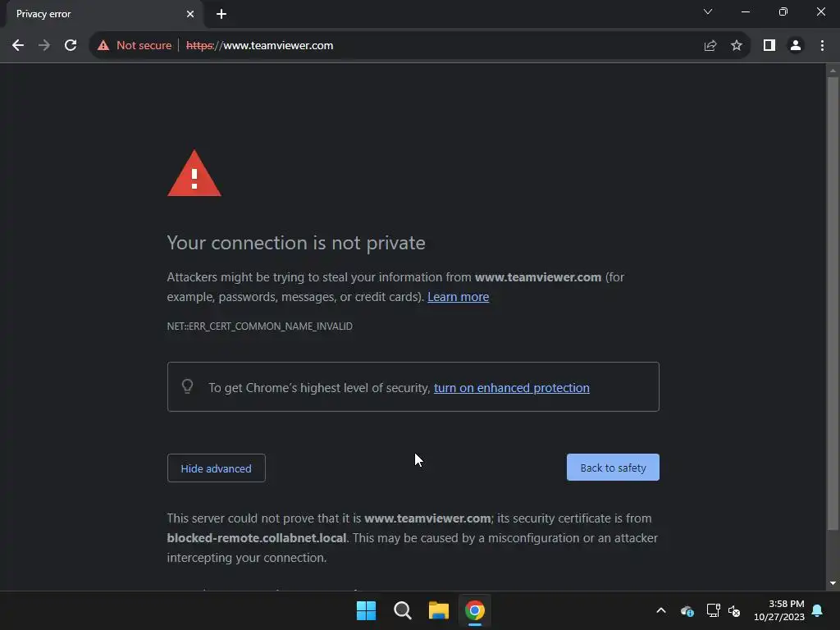
Task: Open the browser side panel
Action: 769,46
